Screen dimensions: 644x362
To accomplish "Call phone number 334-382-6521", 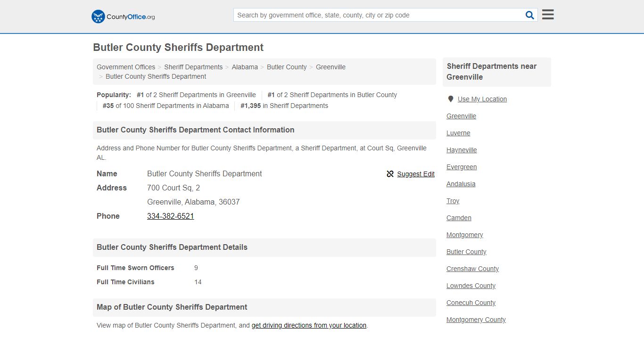I will (171, 216).
